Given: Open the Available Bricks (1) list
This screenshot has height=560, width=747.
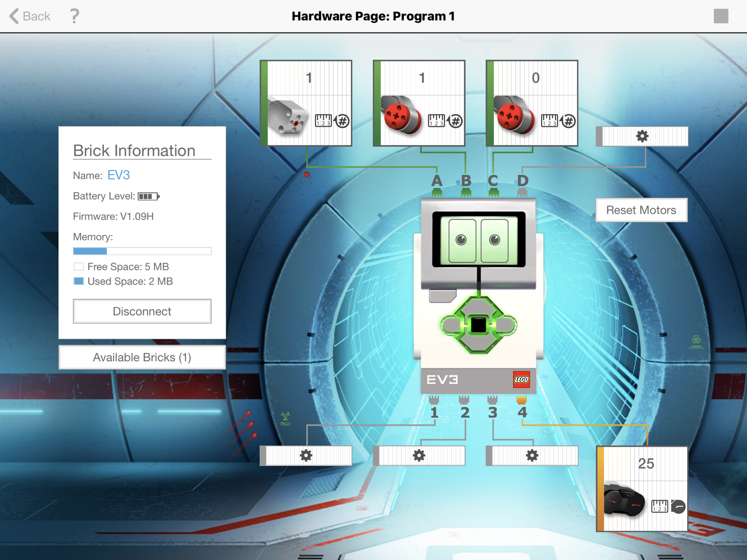Looking at the screenshot, I should point(142,357).
